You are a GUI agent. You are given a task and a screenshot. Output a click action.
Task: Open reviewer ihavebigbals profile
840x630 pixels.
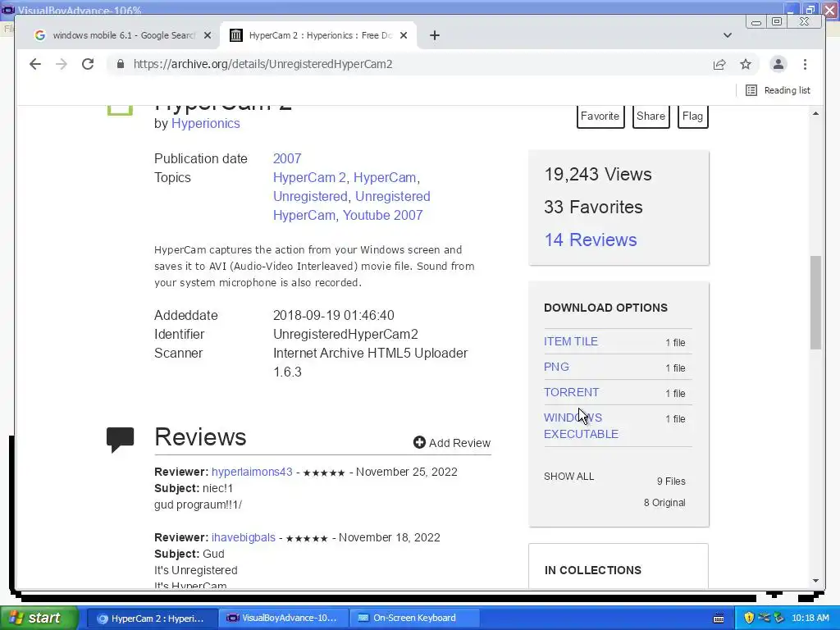pos(243,537)
